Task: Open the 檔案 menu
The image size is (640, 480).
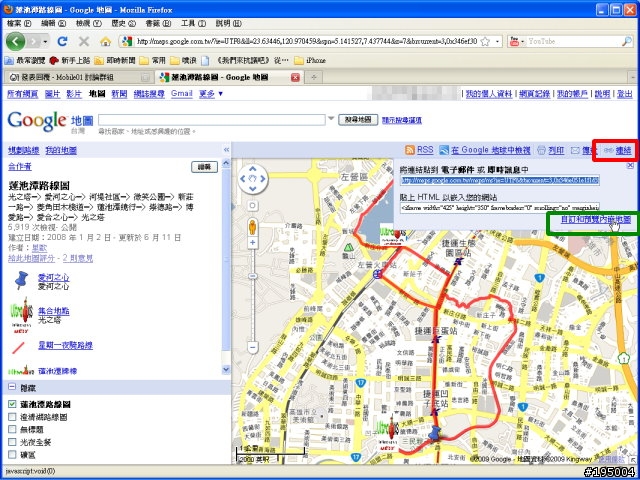Action: 19,23
